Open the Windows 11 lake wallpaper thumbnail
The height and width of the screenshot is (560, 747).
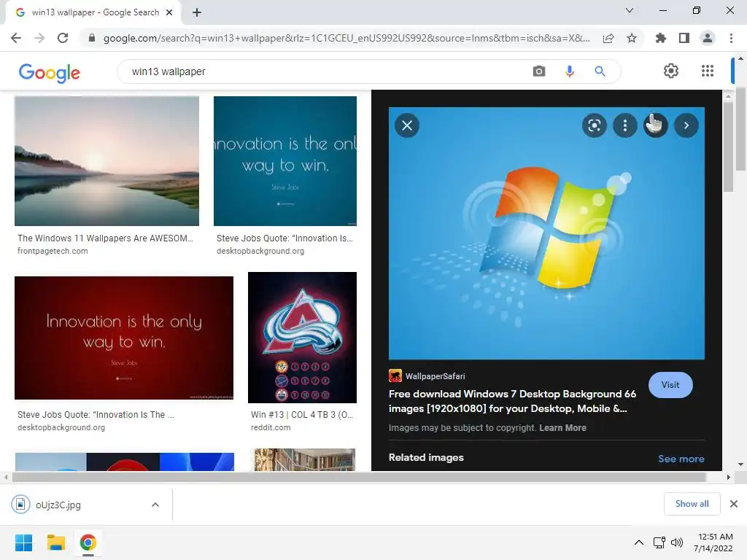(107, 161)
